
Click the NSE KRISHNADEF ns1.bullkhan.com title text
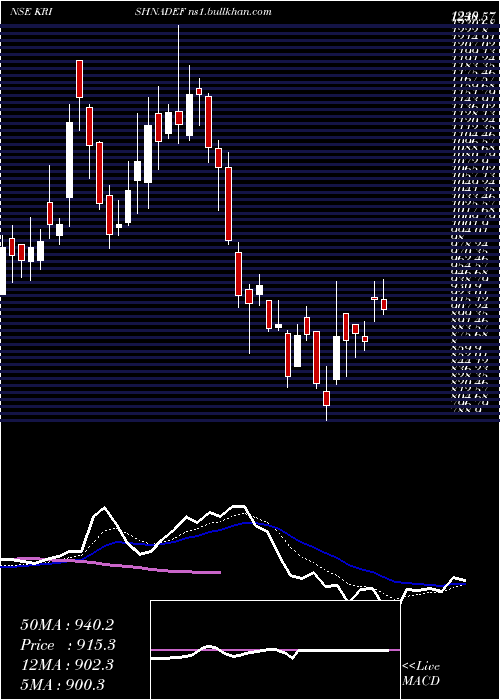[141, 12]
